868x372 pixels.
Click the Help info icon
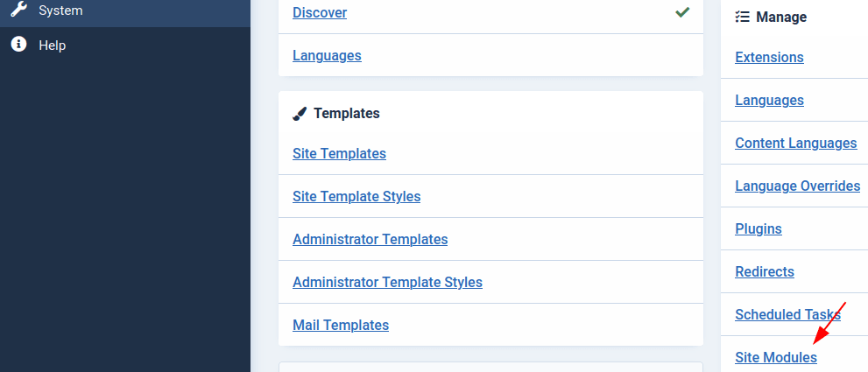(x=18, y=45)
